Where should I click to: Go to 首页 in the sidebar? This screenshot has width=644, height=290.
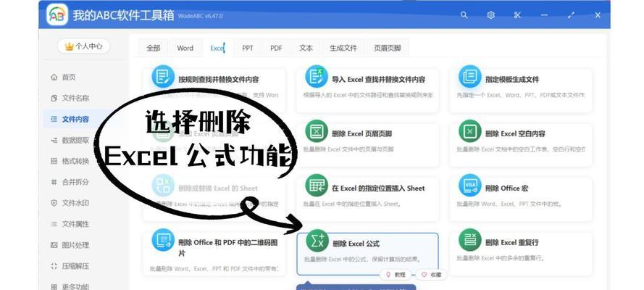click(x=69, y=78)
